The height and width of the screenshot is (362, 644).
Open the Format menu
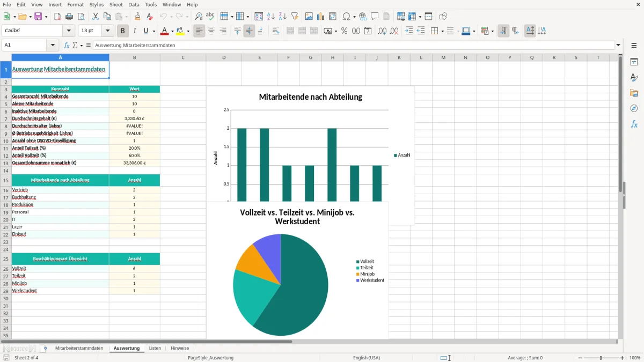tap(76, 4)
